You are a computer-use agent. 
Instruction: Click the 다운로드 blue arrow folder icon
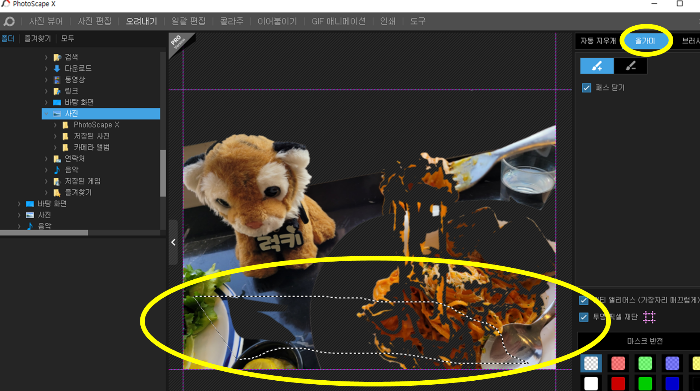(x=57, y=68)
